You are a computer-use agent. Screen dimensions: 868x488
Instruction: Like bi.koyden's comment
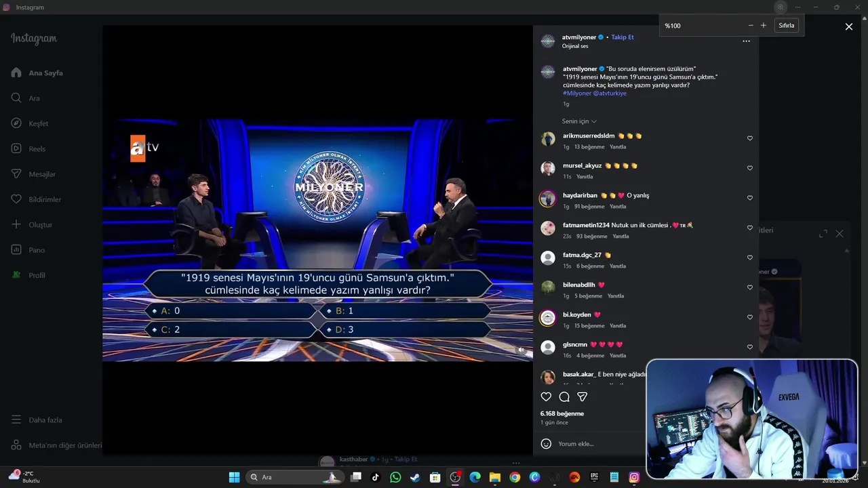click(749, 317)
